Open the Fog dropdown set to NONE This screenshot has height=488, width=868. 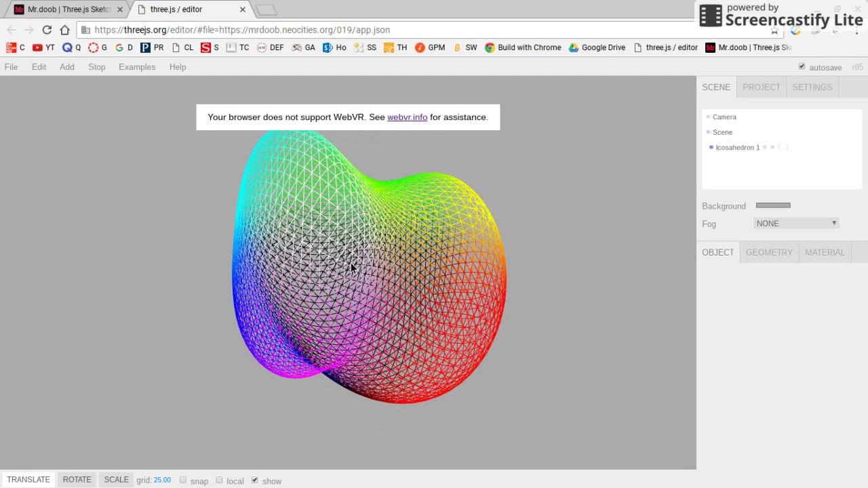(x=796, y=223)
